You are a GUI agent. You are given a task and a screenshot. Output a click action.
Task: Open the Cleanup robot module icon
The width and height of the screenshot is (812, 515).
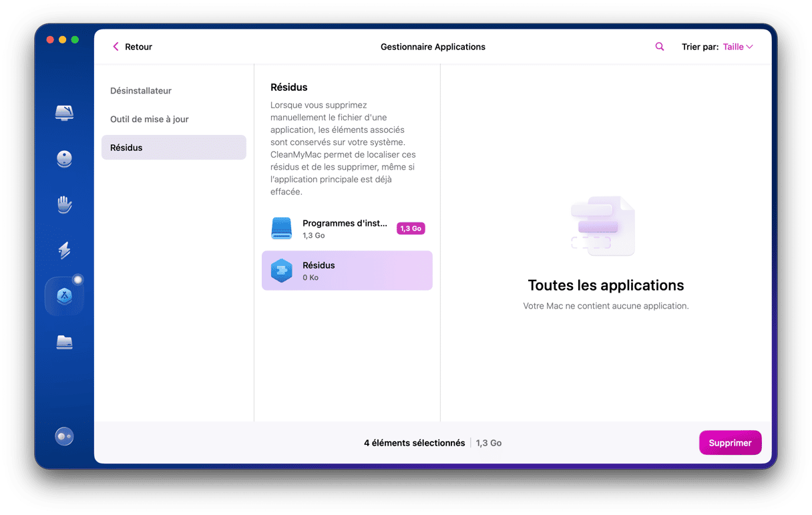point(64,159)
